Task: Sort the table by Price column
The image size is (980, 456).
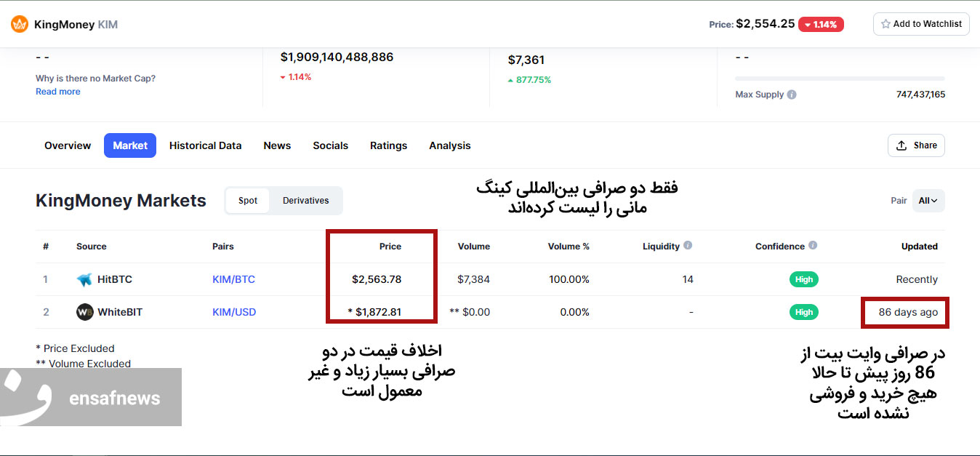Action: click(390, 247)
